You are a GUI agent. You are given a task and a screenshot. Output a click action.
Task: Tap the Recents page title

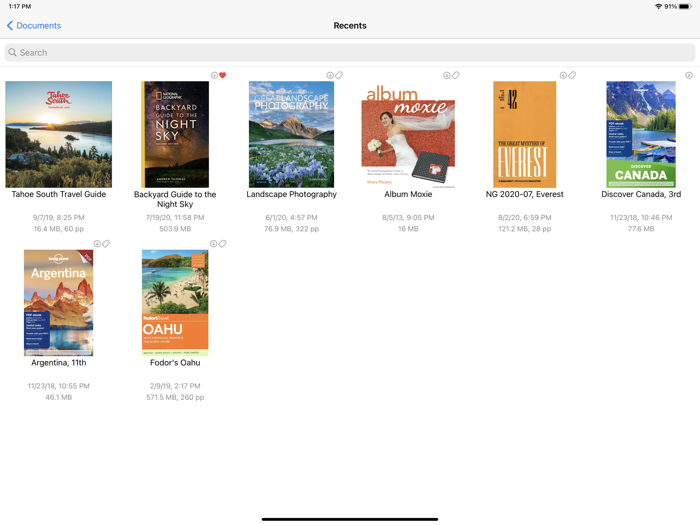350,25
